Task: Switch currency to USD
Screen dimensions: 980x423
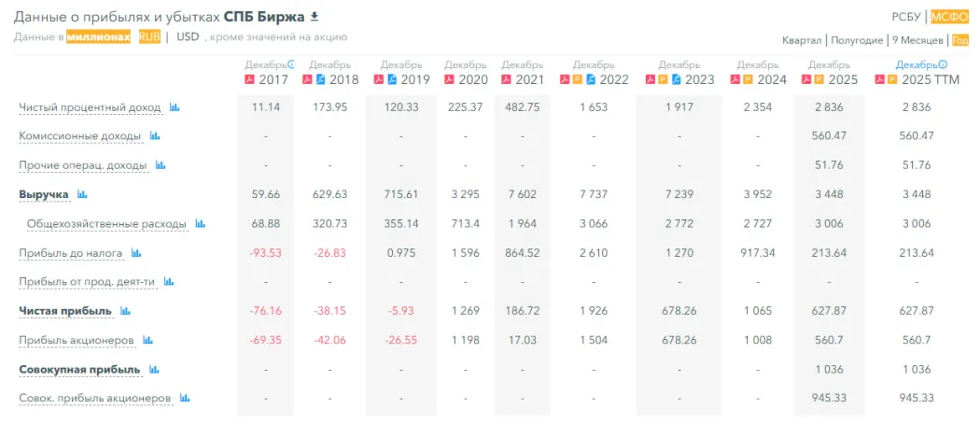Action: pos(188,37)
